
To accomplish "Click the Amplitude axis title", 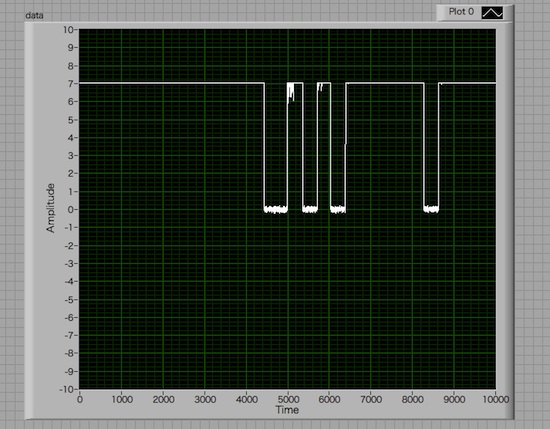I will [51, 208].
